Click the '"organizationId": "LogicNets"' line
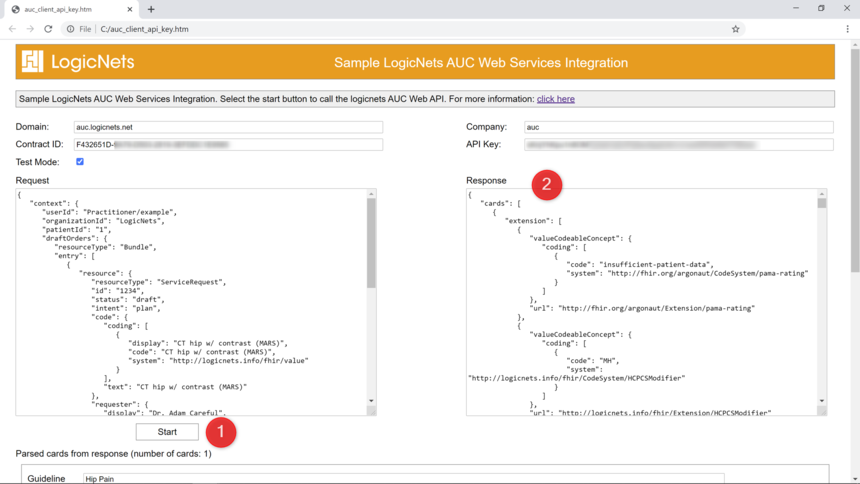This screenshot has width=860, height=484. (x=103, y=221)
